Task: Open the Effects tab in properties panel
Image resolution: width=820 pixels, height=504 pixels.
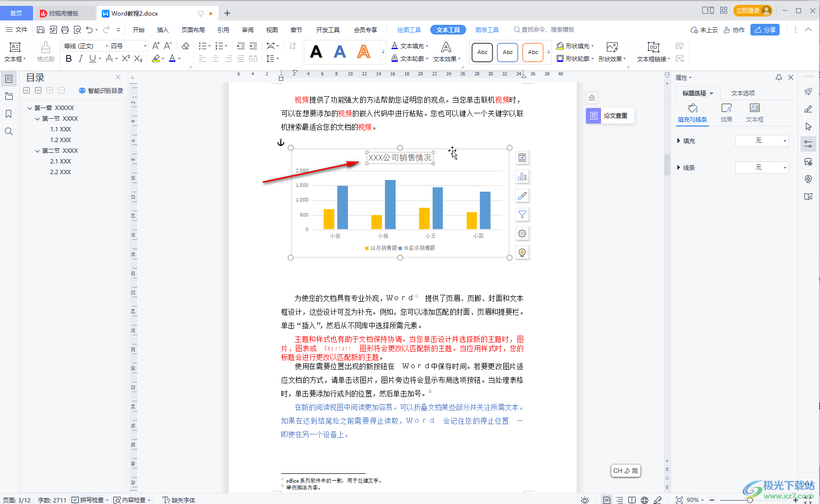Action: (727, 113)
